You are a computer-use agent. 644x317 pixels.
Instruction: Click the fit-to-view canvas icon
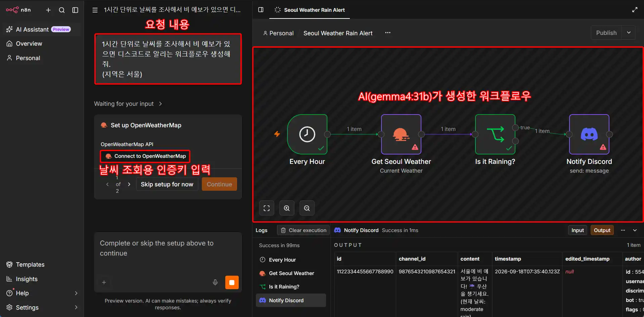click(x=267, y=208)
